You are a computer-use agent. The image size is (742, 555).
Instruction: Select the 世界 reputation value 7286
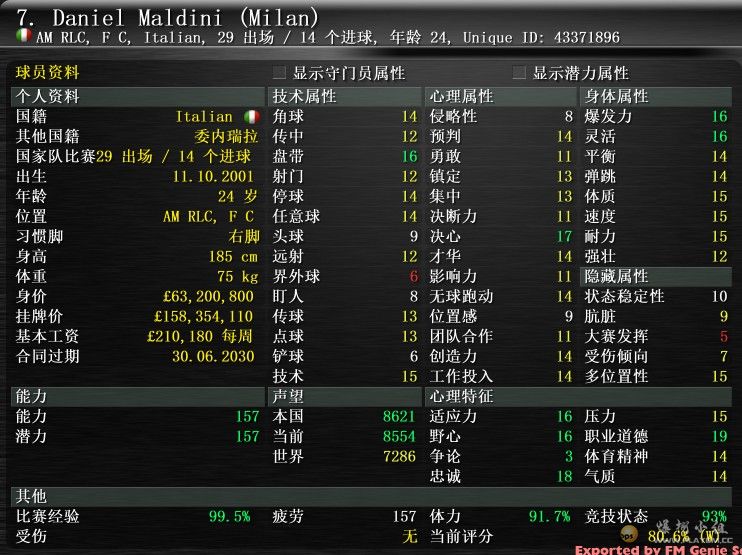pyautogui.click(x=399, y=456)
